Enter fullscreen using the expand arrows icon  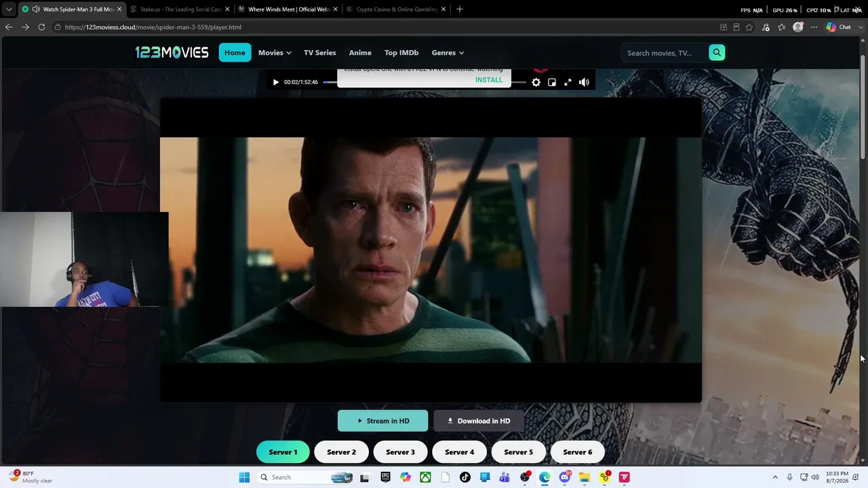pyautogui.click(x=568, y=82)
